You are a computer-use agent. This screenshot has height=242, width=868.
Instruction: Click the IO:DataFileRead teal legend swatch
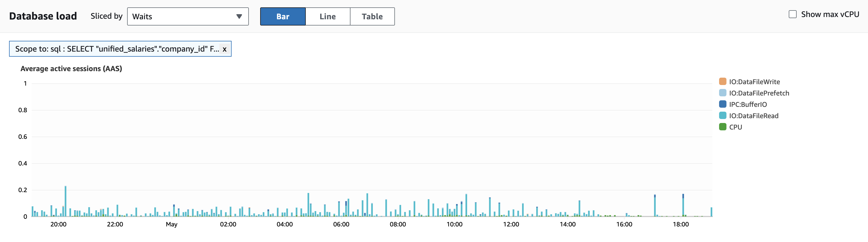[x=722, y=116]
